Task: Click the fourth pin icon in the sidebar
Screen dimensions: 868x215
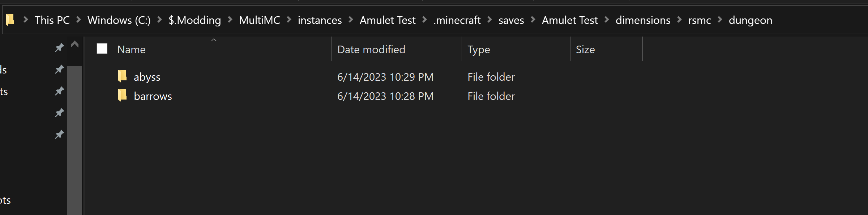Action: 59,113
